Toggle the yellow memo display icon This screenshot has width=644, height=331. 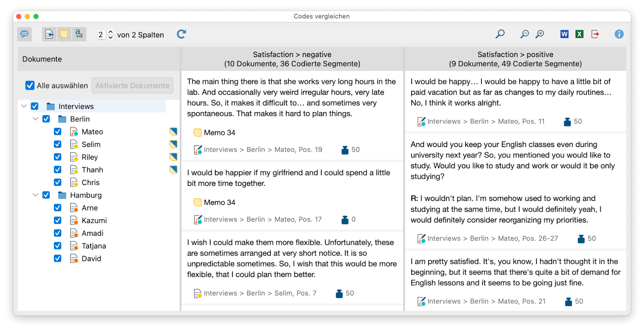[64, 34]
